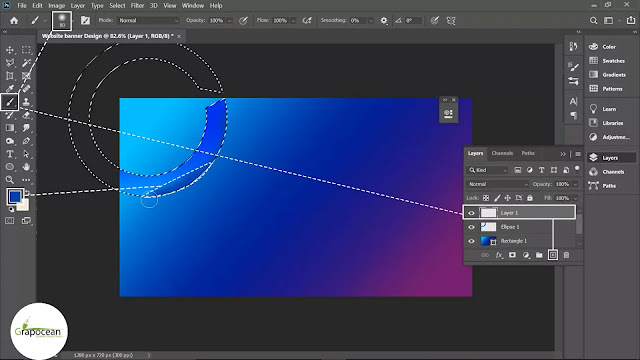
Task: Open Opacity dropdown in options bar
Action: point(229,20)
